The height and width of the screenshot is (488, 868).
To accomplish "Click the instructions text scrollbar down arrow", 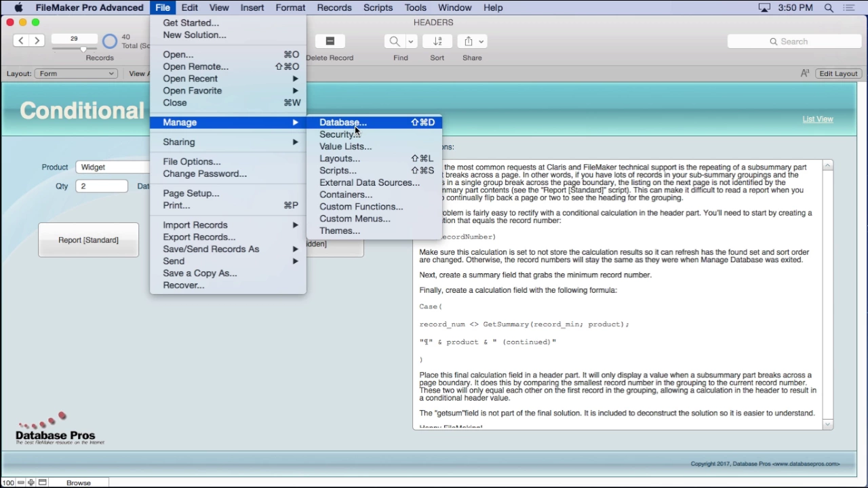I will click(x=827, y=424).
